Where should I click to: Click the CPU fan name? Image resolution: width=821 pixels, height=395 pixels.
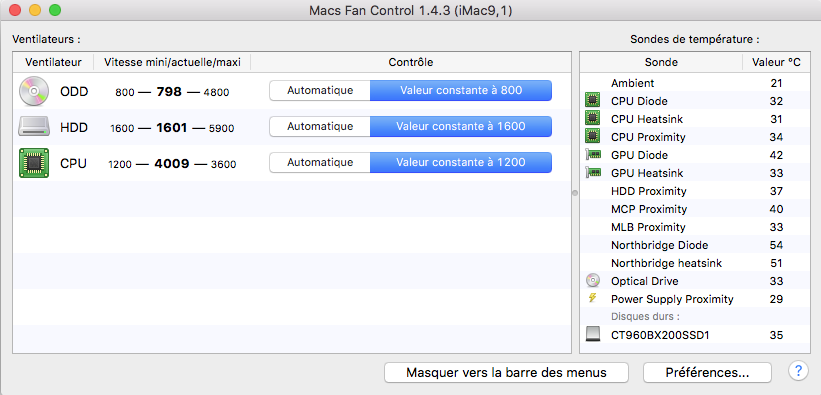tap(73, 163)
